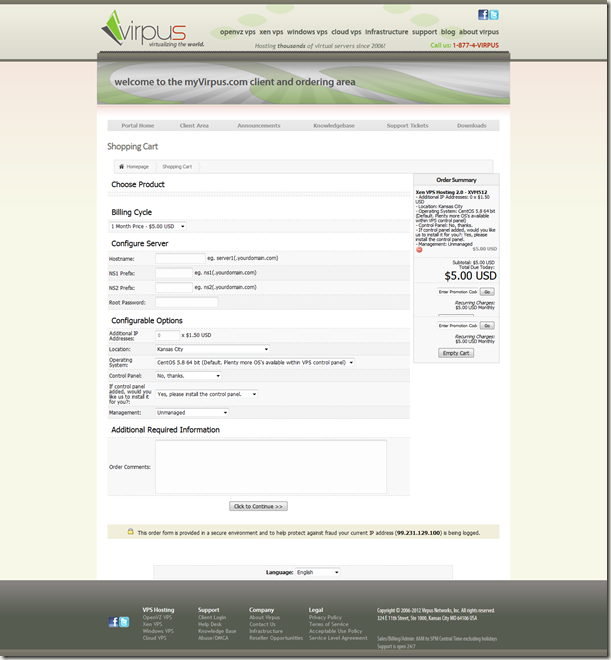
Task: Focus the Hostname input field
Action: [180, 258]
